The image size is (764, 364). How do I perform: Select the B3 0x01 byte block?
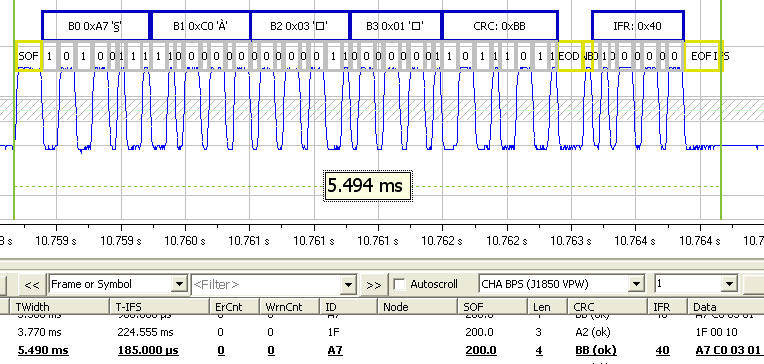(395, 26)
